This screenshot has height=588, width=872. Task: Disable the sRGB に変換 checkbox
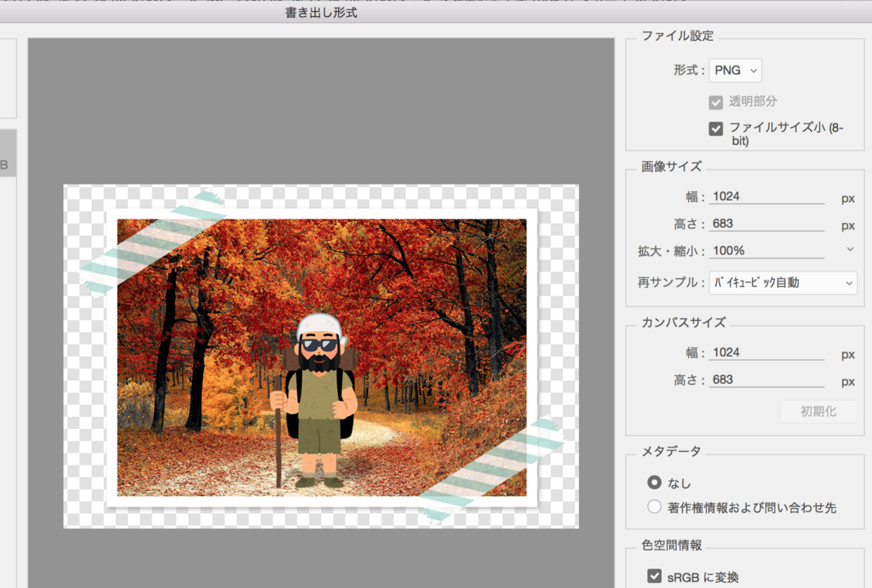click(654, 577)
